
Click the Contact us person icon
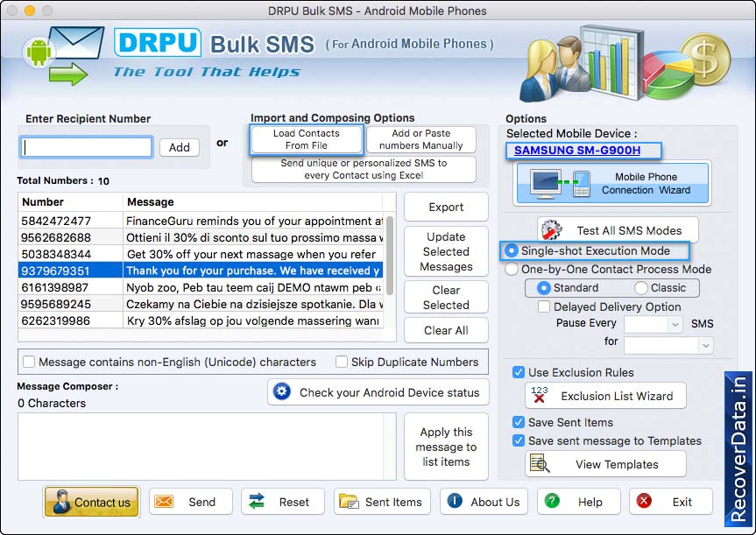pyautogui.click(x=61, y=501)
